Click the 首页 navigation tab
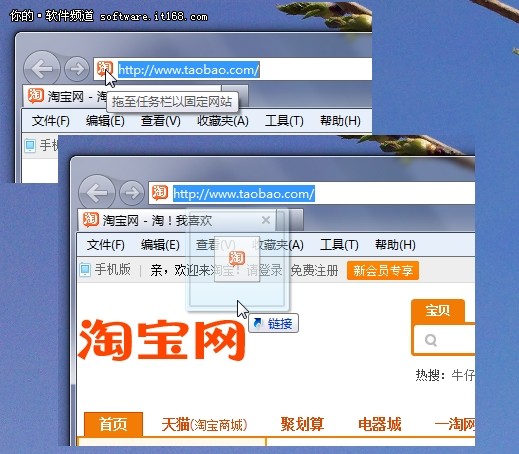This screenshot has width=519, height=454. pyautogui.click(x=113, y=424)
